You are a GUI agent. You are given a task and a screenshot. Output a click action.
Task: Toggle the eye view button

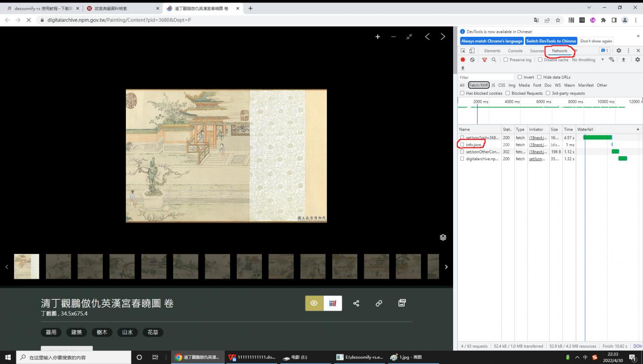pos(314,303)
